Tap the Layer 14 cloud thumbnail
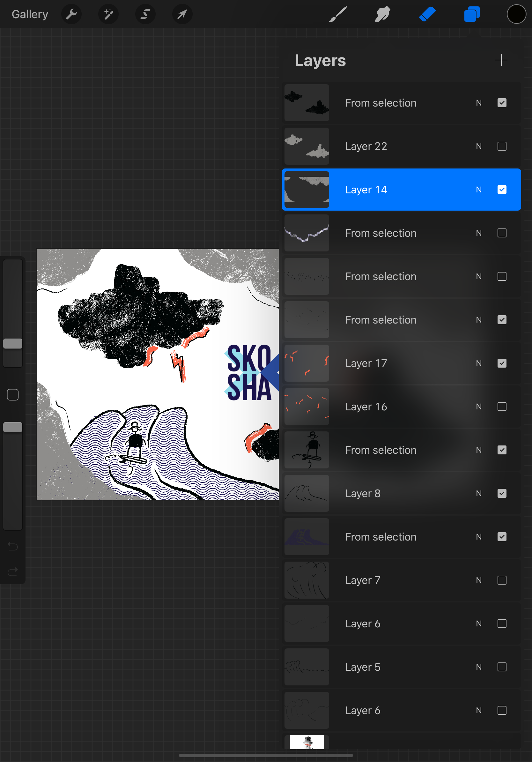This screenshot has width=532, height=762. [307, 190]
